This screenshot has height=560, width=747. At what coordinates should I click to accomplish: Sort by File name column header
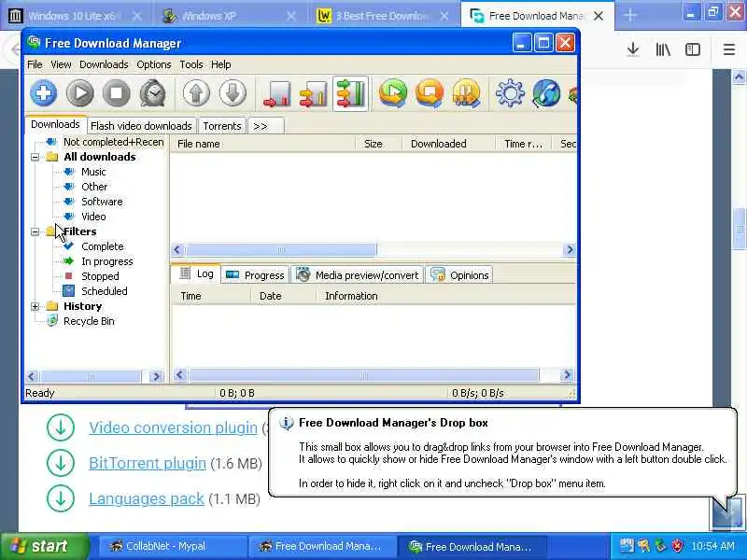tap(263, 144)
